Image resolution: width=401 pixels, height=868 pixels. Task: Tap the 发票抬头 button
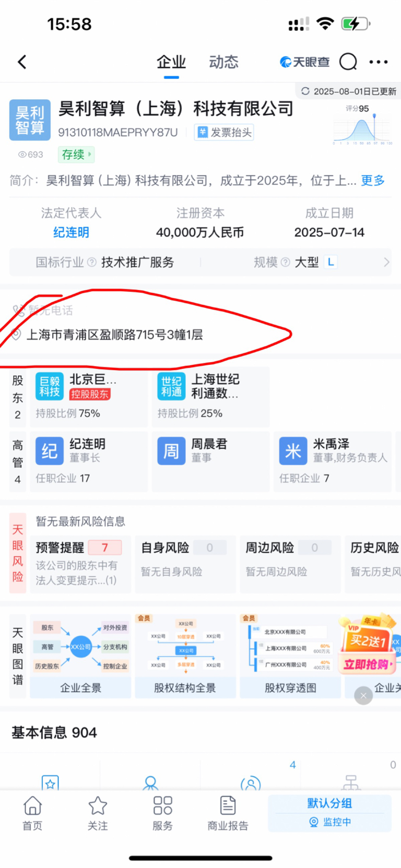point(224,133)
